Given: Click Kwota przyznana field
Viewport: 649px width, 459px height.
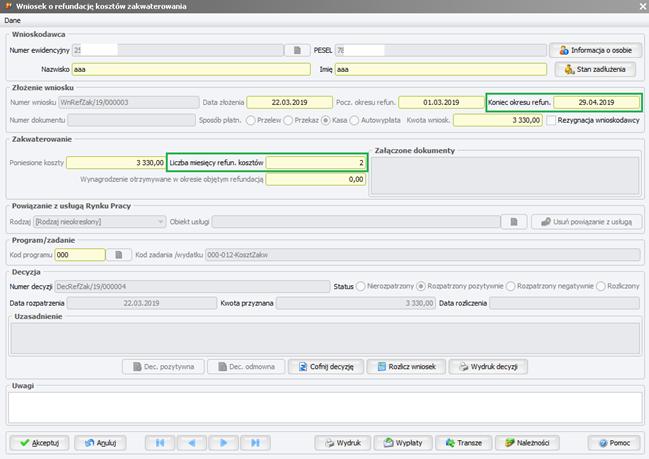Looking at the screenshot, I should [356, 303].
